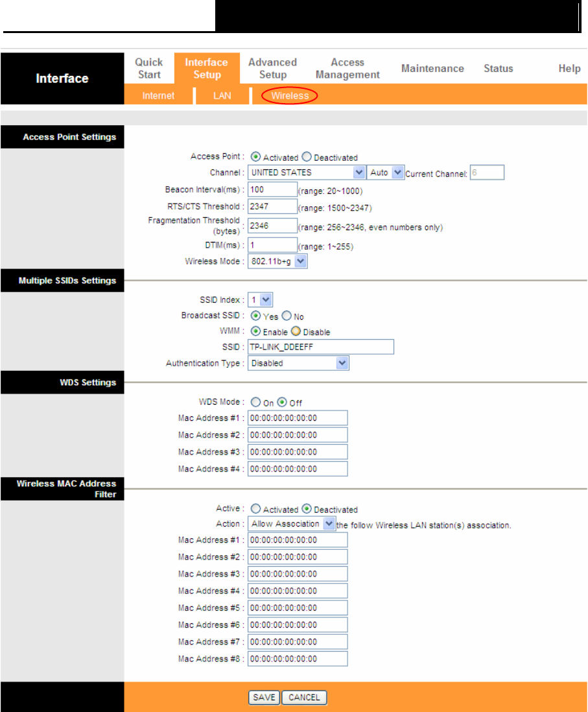Turn WDS Mode On
The width and height of the screenshot is (588, 712).
point(256,403)
